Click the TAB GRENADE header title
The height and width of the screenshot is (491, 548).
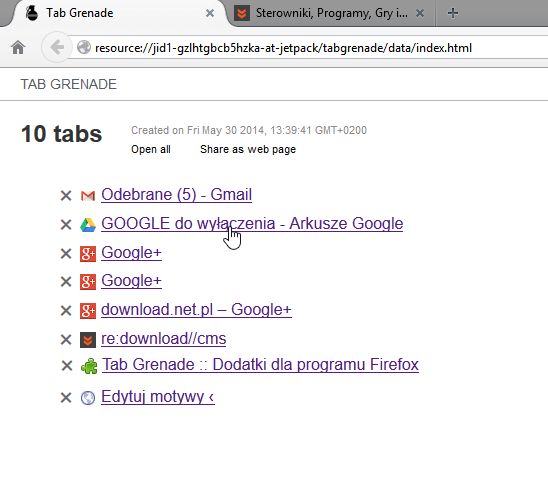coord(68,84)
